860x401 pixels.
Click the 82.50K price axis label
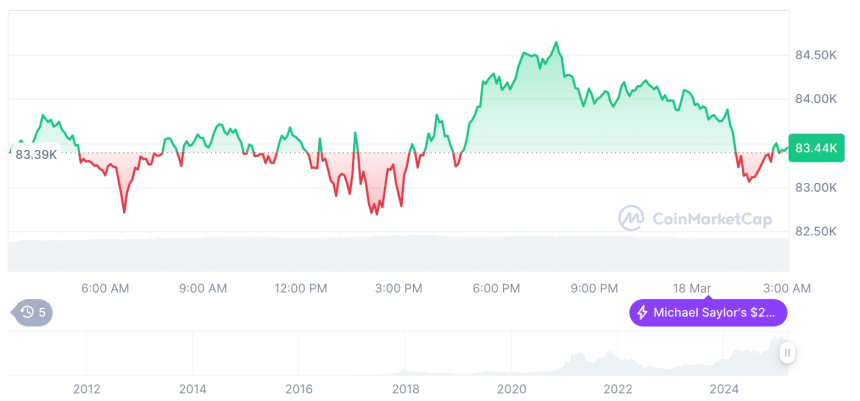[817, 232]
